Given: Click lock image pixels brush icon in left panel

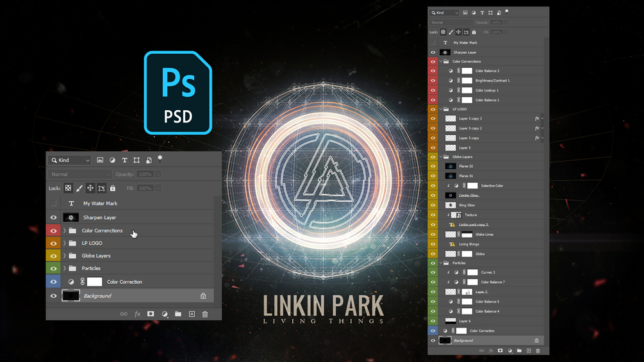Looking at the screenshot, I should (79, 188).
